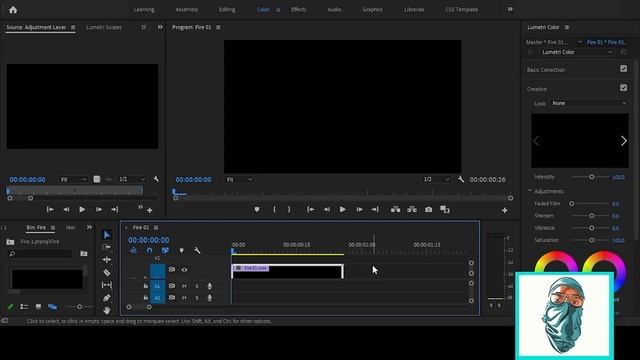Viewport: 640px width, 360px height.
Task: Switch to Audio workspace tab
Action: (x=334, y=9)
